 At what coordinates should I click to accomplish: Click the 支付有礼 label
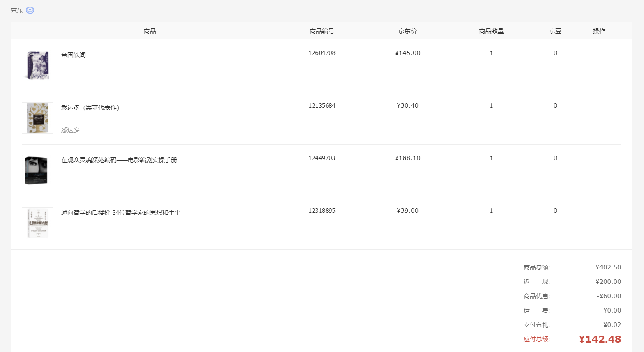tap(537, 325)
